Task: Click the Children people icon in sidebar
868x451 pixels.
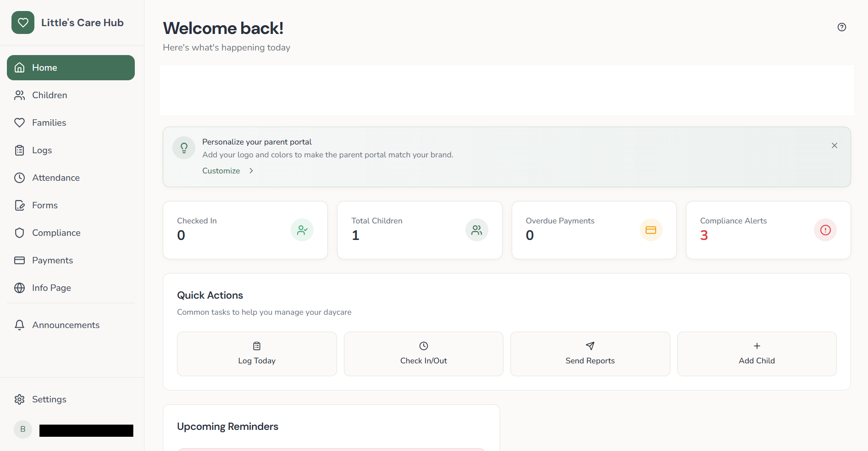Action: point(19,95)
